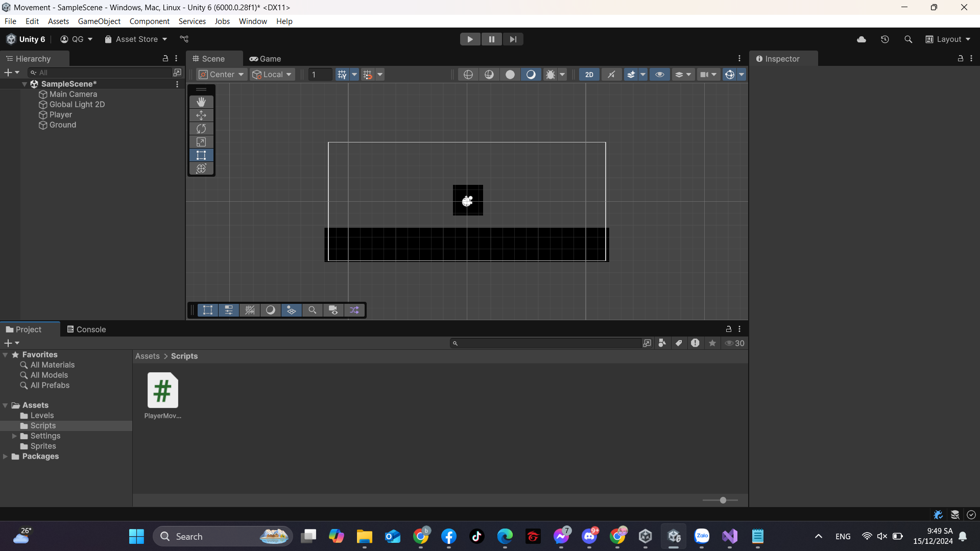The width and height of the screenshot is (980, 551).
Task: Search by label icon in Project
Action: [679, 343]
